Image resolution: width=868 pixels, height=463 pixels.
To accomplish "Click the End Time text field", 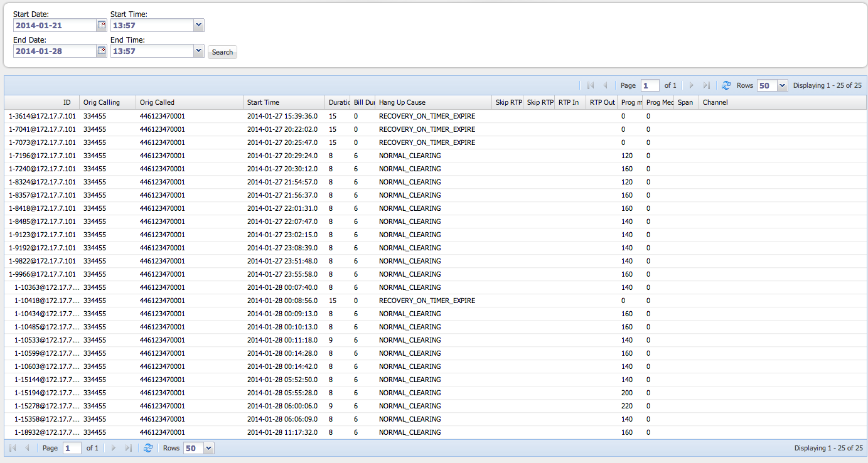I will coord(152,51).
